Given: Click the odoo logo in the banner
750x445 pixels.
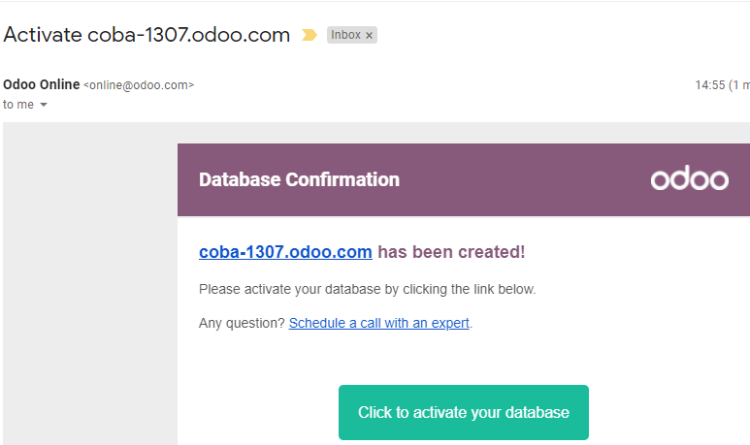Looking at the screenshot, I should point(689,178).
